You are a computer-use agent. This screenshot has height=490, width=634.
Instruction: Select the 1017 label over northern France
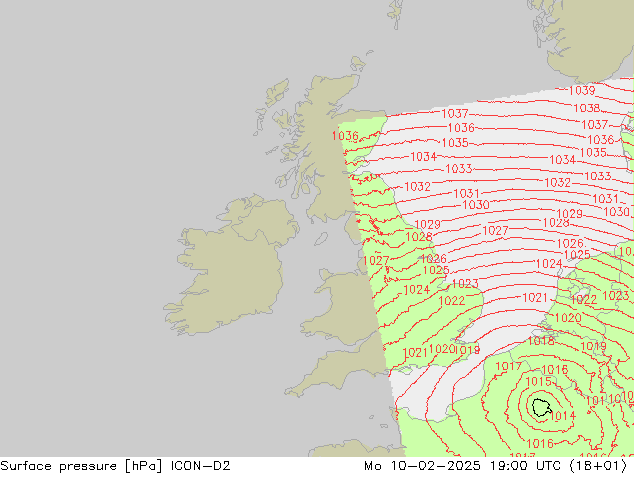(509, 366)
